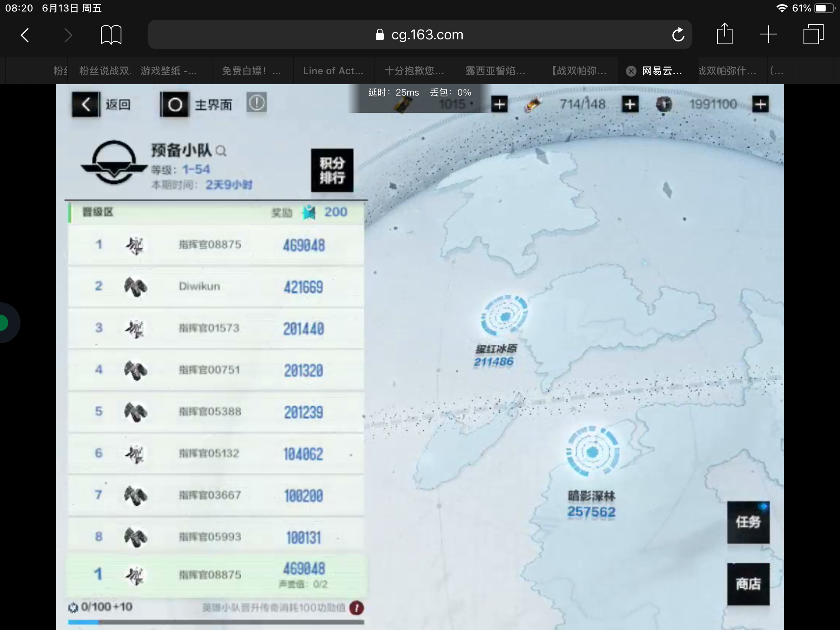The width and height of the screenshot is (840, 630).
Task: Switch to the Line of Act... tab
Action: point(333,71)
